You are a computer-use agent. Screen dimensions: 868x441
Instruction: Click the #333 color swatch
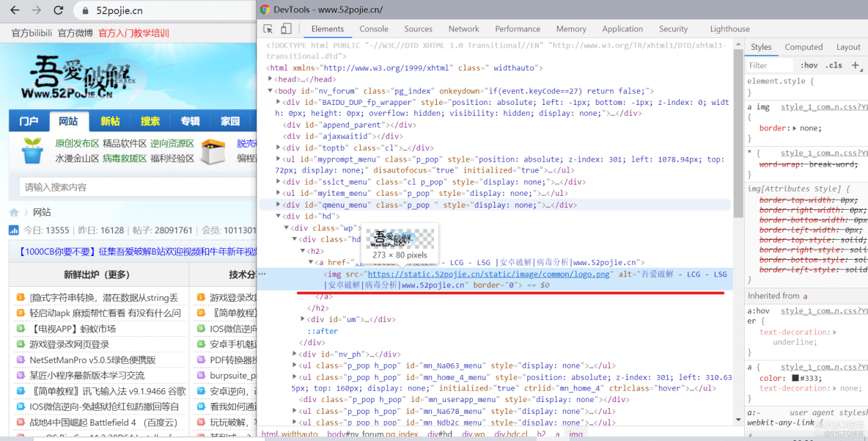click(795, 379)
